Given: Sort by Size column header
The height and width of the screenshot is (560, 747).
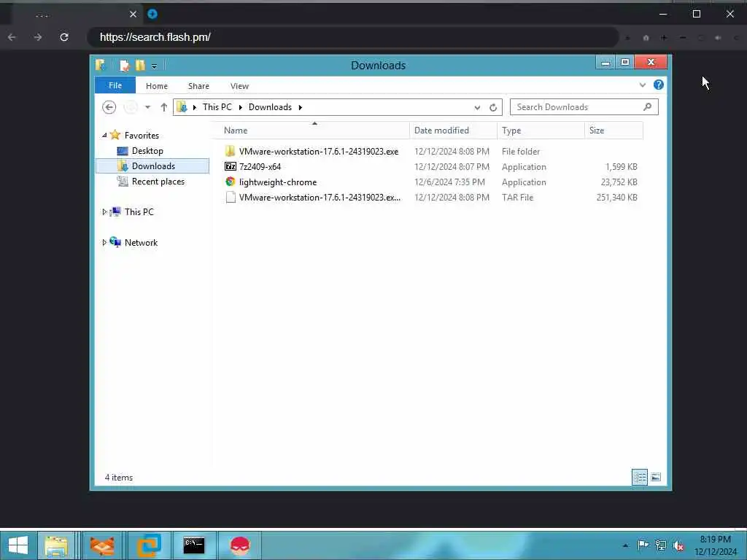Looking at the screenshot, I should click(x=614, y=130).
